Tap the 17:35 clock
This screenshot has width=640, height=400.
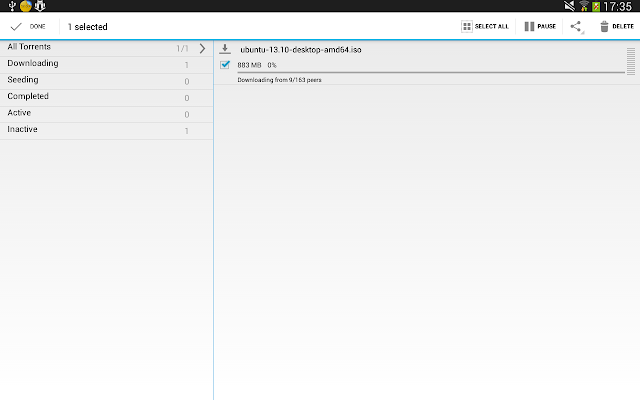617,6
